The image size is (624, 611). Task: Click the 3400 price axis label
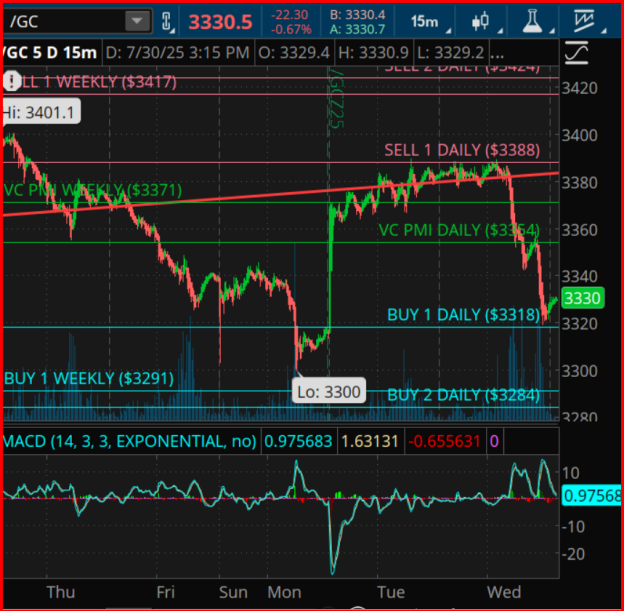(579, 136)
